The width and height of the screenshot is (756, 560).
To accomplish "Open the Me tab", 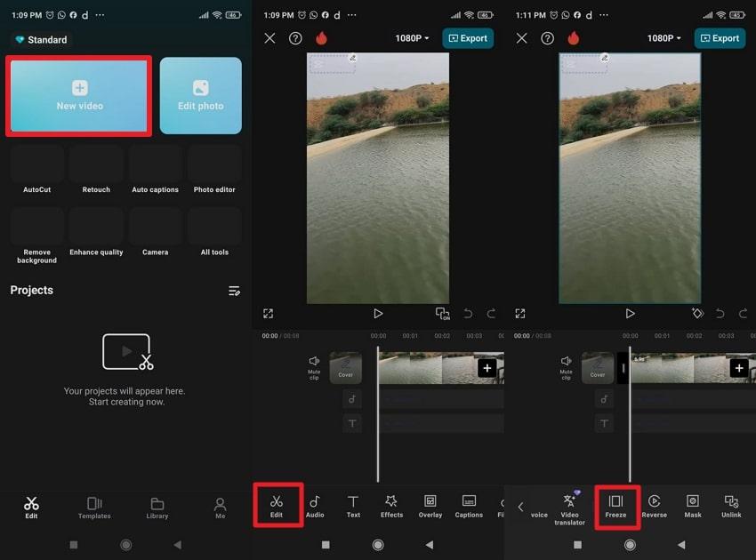I will 219,507.
